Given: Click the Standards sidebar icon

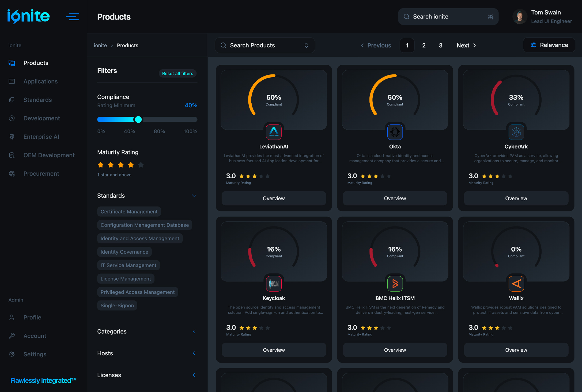Looking at the screenshot, I should click(12, 100).
